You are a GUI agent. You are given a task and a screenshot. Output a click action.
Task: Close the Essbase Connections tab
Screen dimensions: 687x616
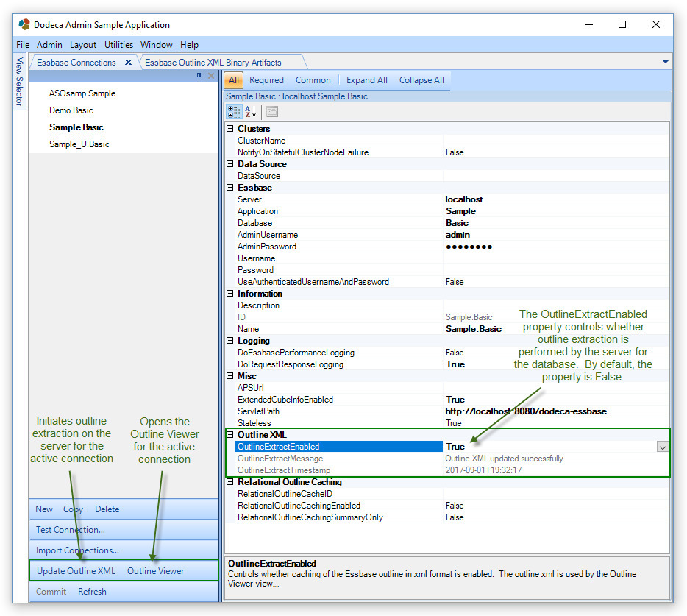click(129, 63)
